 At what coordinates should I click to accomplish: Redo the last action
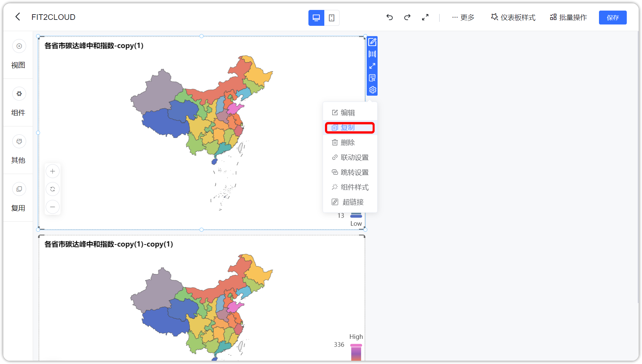[407, 17]
